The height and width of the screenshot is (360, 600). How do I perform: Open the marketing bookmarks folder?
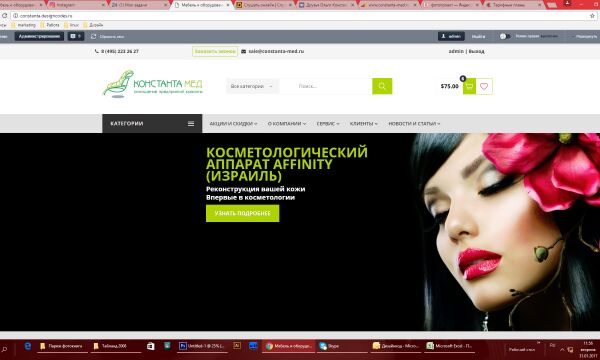pos(23,25)
